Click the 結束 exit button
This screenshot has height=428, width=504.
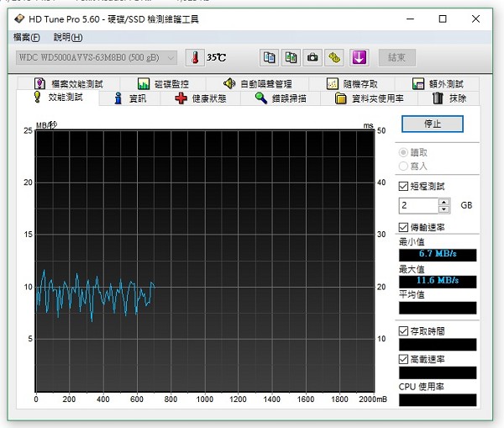point(397,58)
